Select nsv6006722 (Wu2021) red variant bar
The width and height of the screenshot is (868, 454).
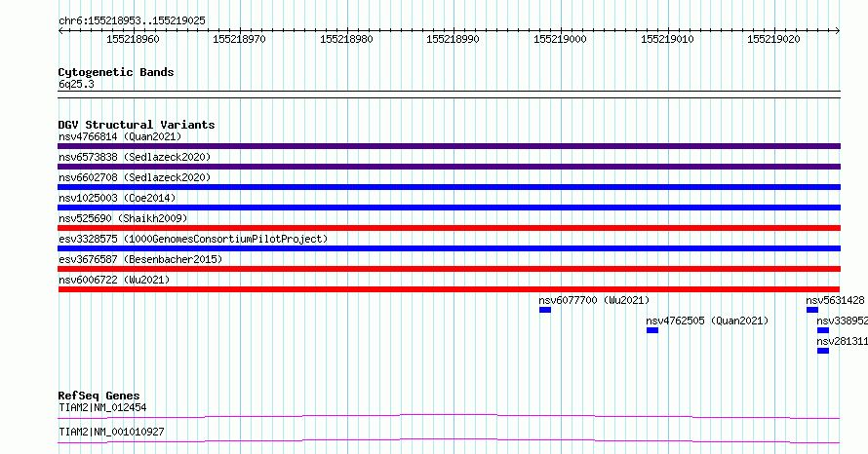pyautogui.click(x=449, y=289)
